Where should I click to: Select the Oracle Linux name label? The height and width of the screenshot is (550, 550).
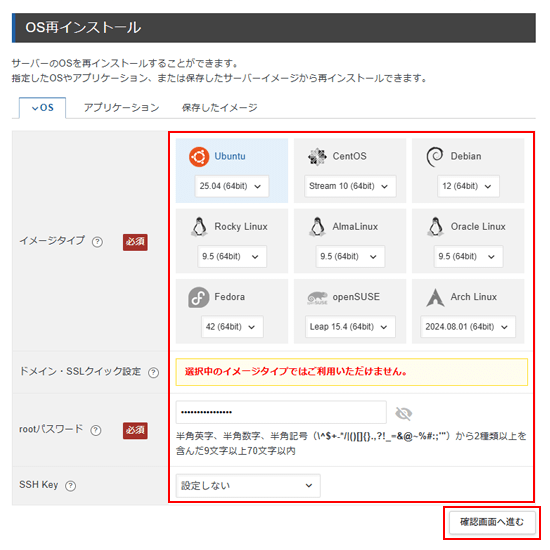[478, 227]
